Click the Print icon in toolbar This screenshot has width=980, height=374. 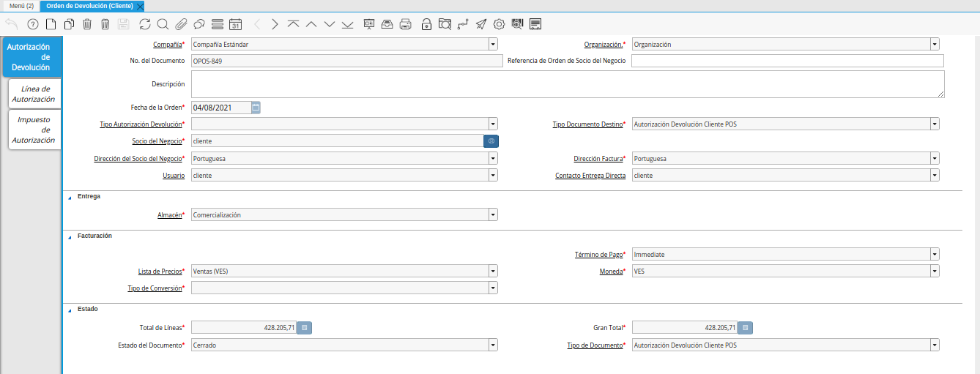(405, 24)
